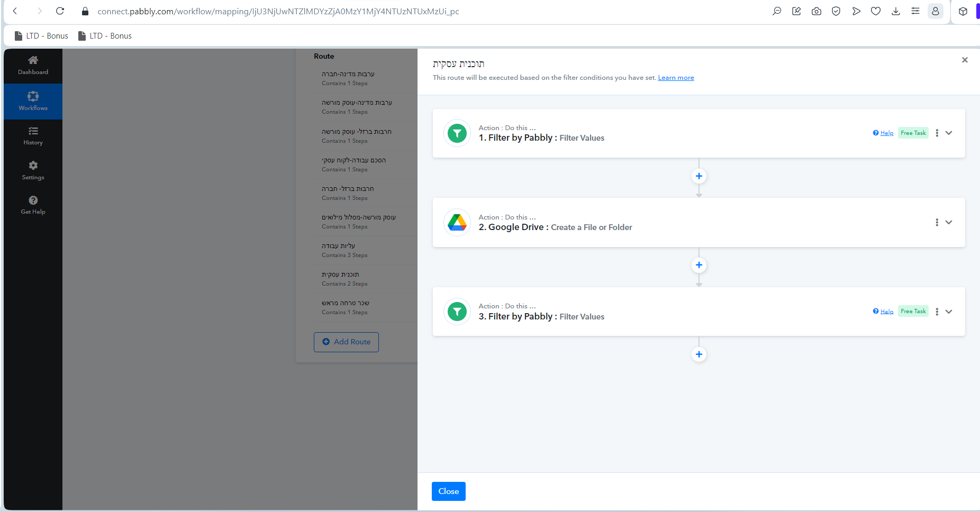Viewport: 980px width, 512px height.
Task: Click the edit page share icon
Action: point(796,11)
